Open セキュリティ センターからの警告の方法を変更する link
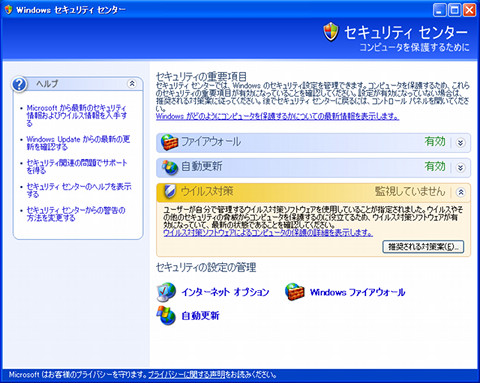The height and width of the screenshot is (383, 480). click(x=76, y=214)
